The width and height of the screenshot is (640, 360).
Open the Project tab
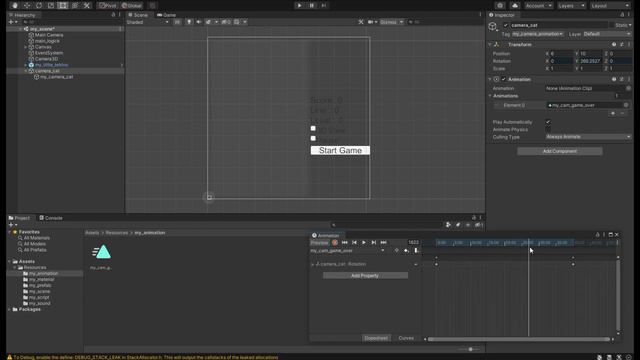point(19,218)
